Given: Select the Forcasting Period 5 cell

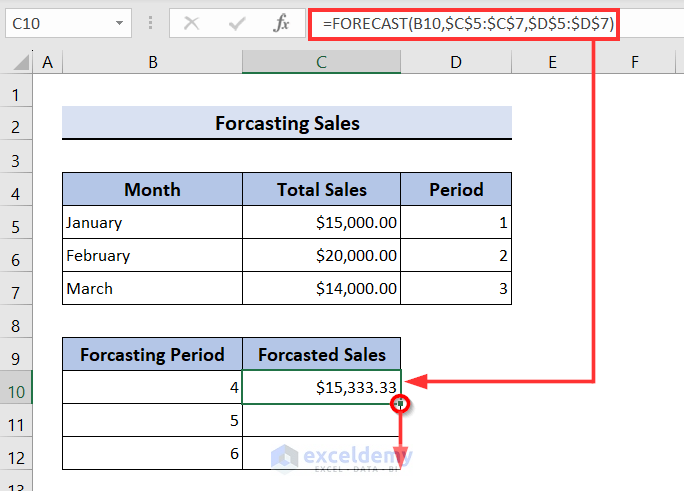Looking at the screenshot, I should click(x=152, y=421).
